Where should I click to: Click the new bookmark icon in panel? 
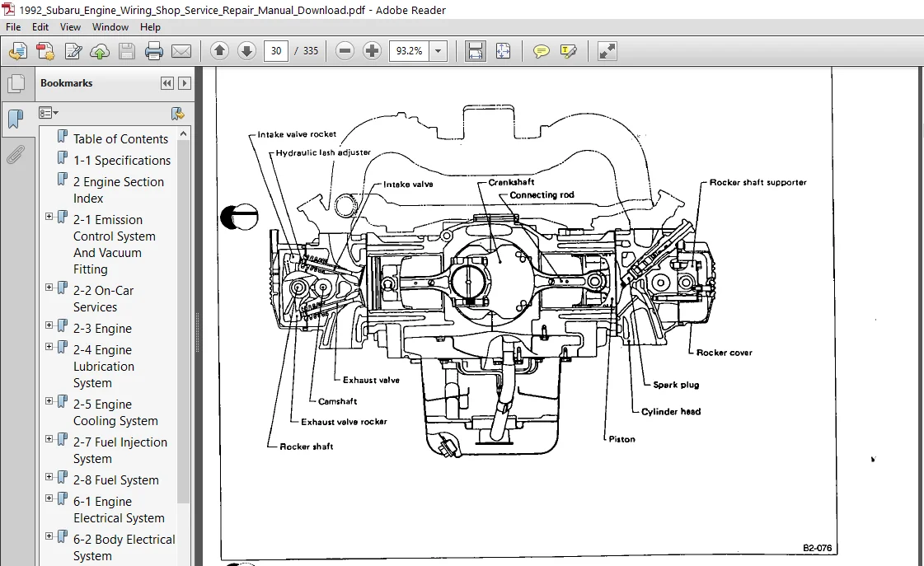pos(176,113)
